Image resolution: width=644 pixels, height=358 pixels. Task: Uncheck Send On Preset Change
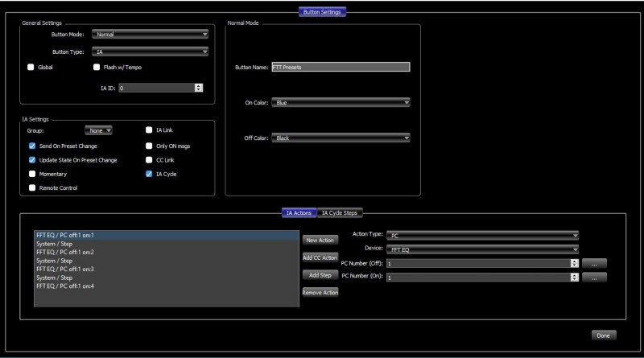pos(32,146)
